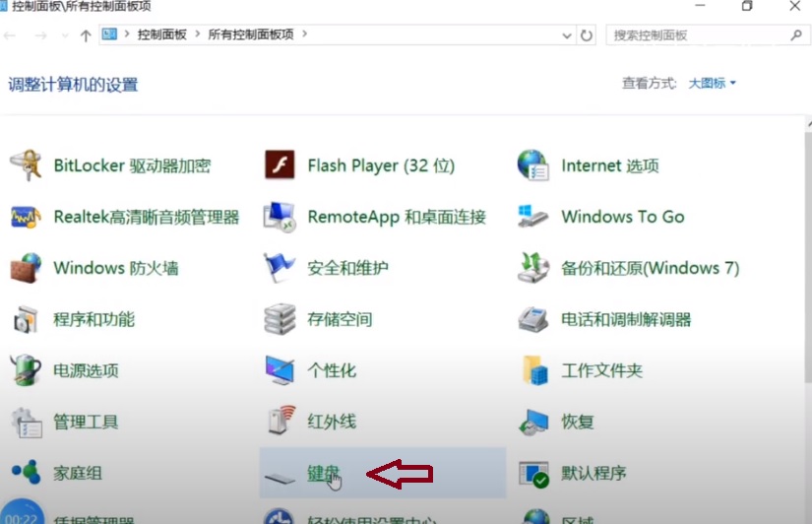The width and height of the screenshot is (812, 524).
Task: Select the 所有控制面板项 breadcrumb
Action: 251,34
